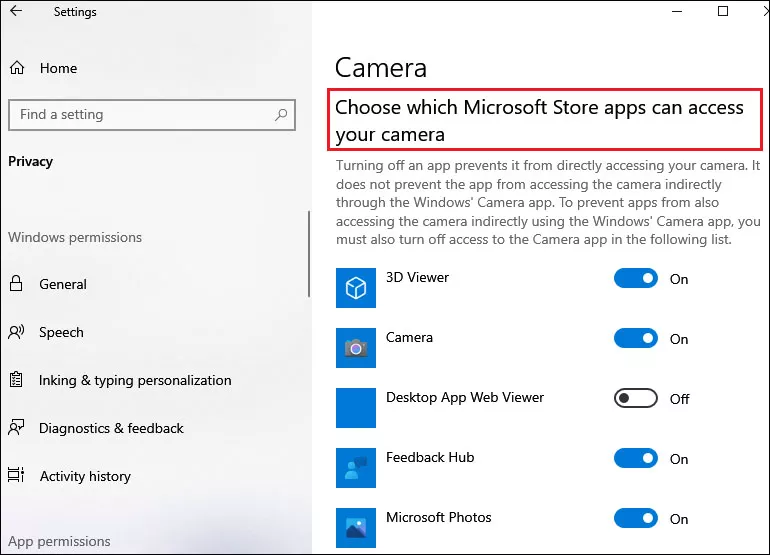This screenshot has width=770, height=555.
Task: Disable Feedback Hub camera access
Action: pyautogui.click(x=635, y=458)
